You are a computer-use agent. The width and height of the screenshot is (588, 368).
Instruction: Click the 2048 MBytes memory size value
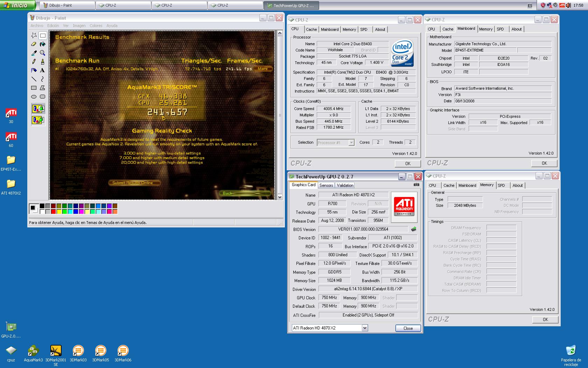click(x=465, y=205)
